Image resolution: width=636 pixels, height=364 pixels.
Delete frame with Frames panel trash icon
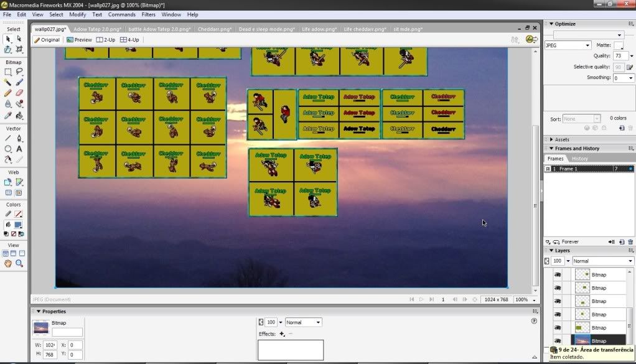(630, 242)
